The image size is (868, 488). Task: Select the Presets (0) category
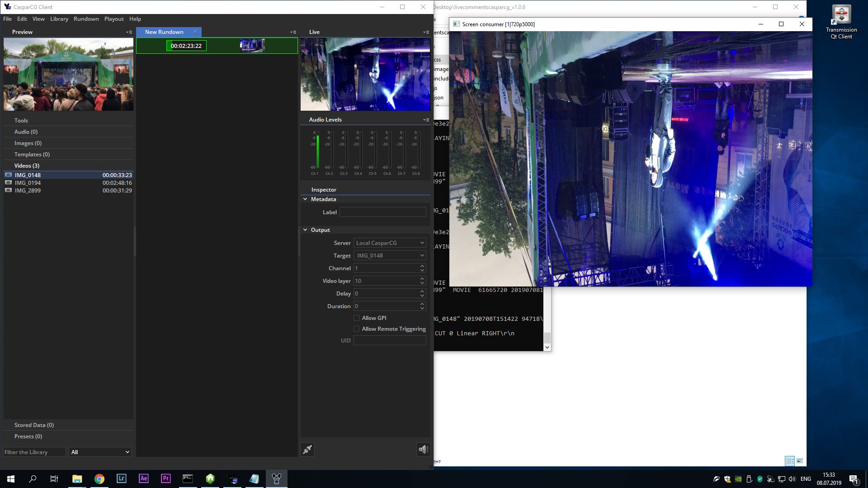click(28, 436)
